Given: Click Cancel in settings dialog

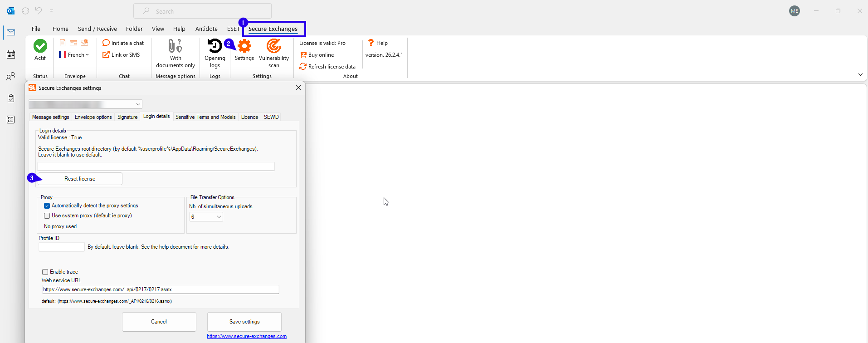Looking at the screenshot, I should [159, 322].
